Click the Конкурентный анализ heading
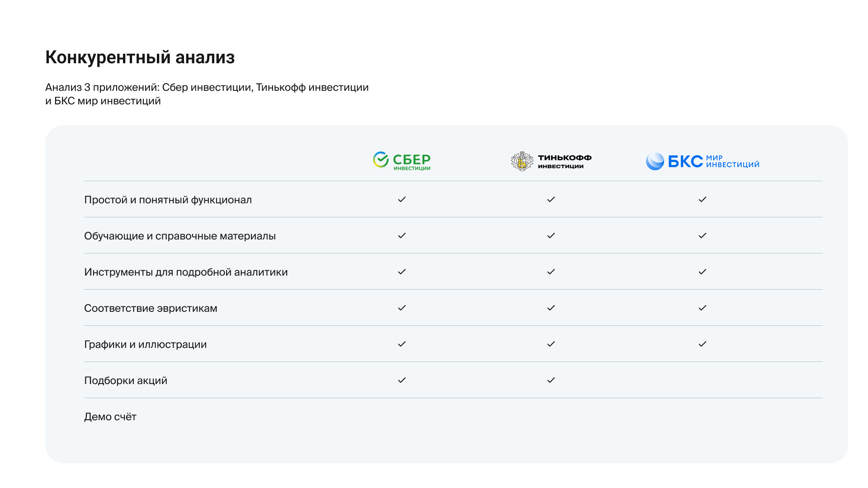 140,57
